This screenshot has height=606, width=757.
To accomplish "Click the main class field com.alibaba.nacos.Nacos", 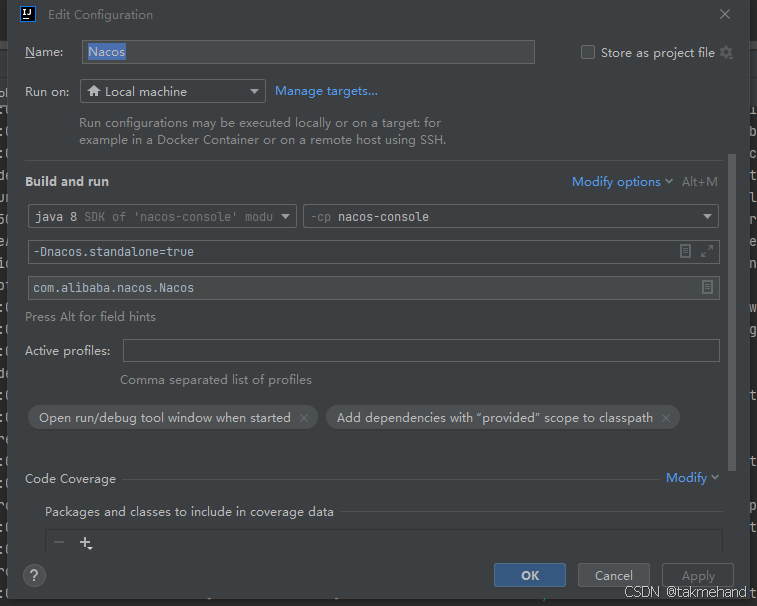I will tap(374, 288).
